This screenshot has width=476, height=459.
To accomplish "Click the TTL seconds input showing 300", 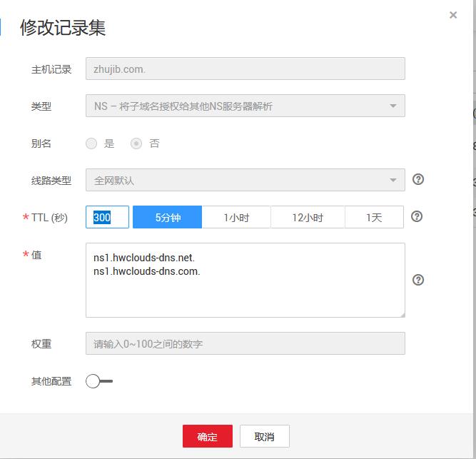I will click(x=107, y=217).
